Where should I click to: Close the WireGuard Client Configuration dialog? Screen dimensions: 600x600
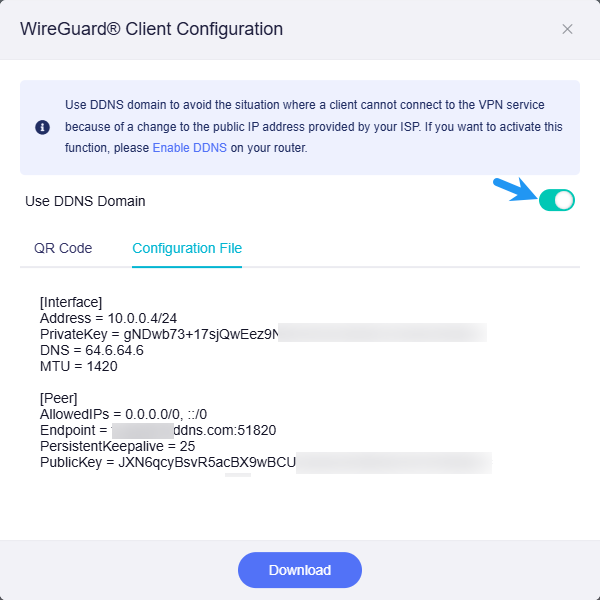click(x=567, y=29)
